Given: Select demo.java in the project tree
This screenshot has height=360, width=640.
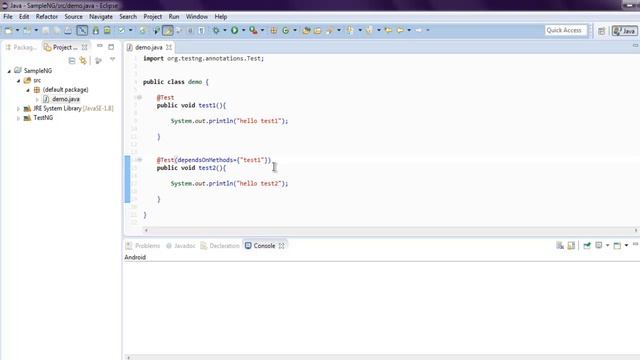Looking at the screenshot, I should click(x=65, y=99).
